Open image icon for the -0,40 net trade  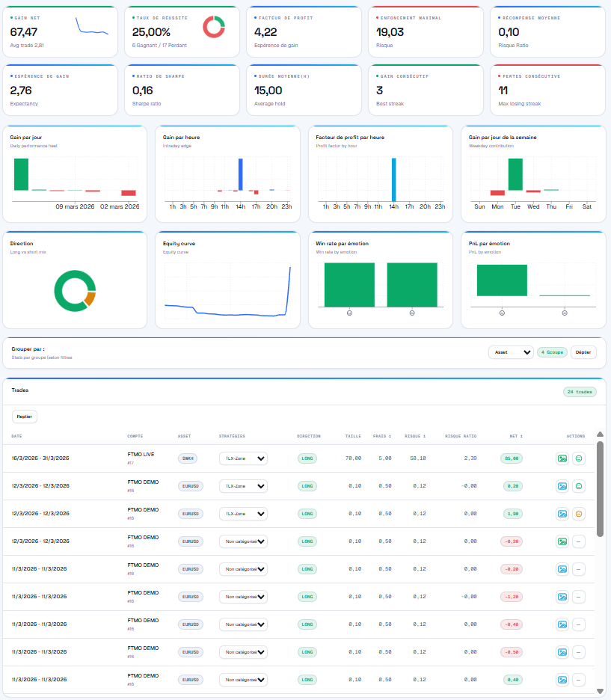(562, 624)
